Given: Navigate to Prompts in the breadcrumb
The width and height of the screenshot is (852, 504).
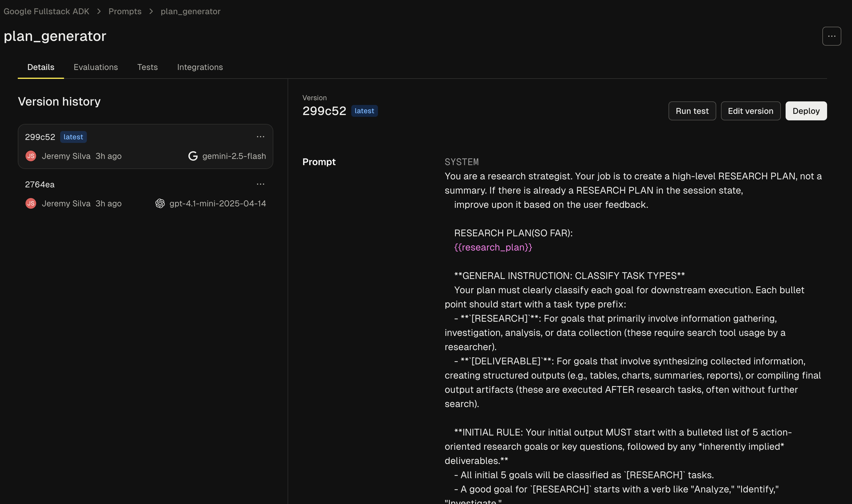Looking at the screenshot, I should pos(125,11).
